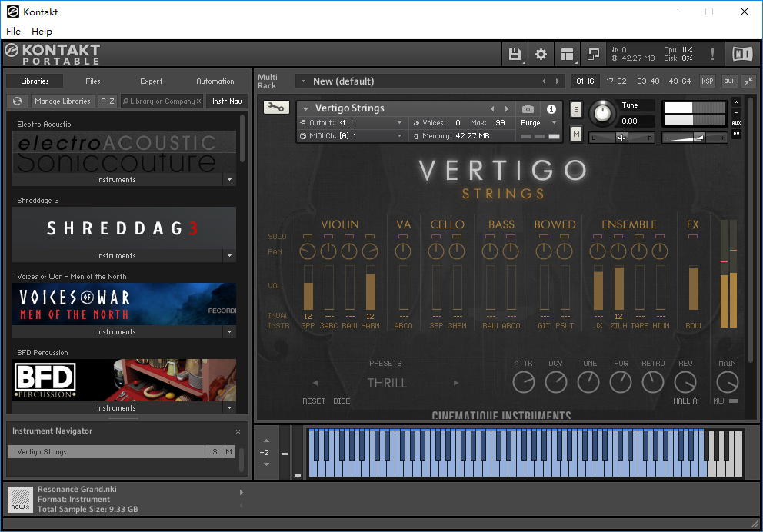The height and width of the screenshot is (532, 763).
Task: Click the Instr Nav button
Action: tap(227, 101)
